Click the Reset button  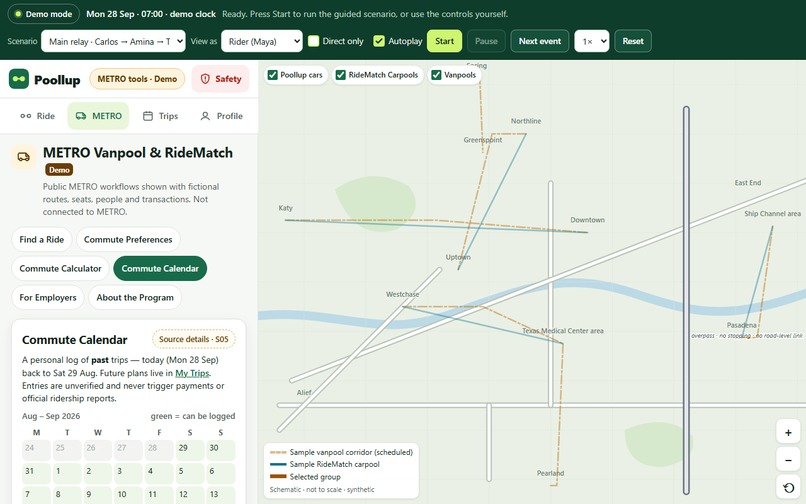click(x=633, y=41)
